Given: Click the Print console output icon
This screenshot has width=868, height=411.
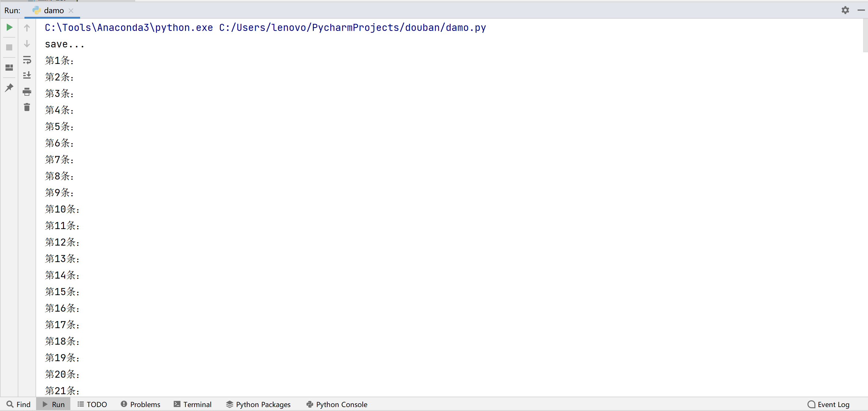Looking at the screenshot, I should point(27,92).
